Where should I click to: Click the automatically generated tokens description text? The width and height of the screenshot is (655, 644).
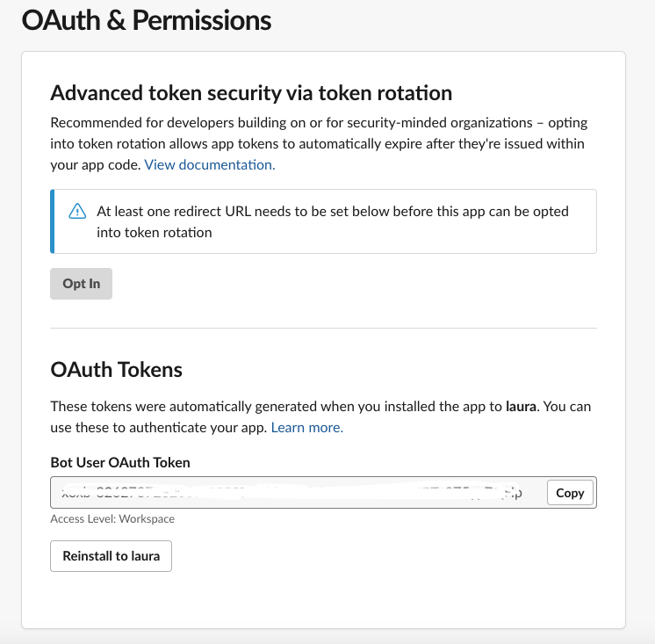[263, 407]
